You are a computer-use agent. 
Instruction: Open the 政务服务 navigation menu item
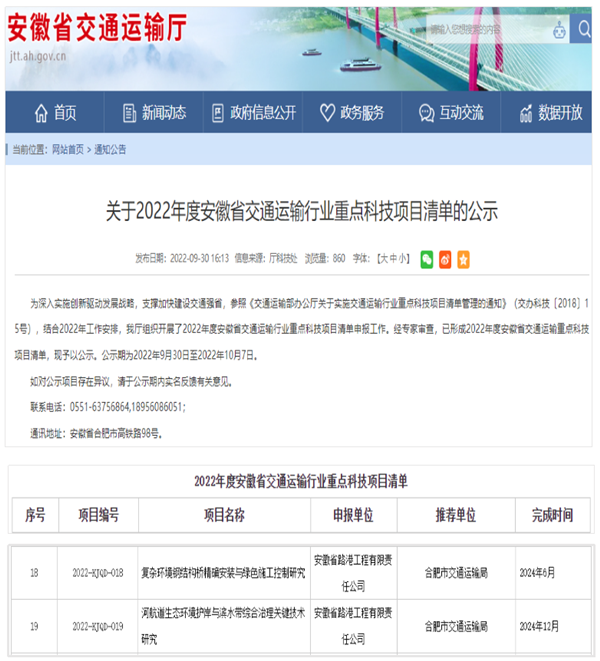click(352, 113)
